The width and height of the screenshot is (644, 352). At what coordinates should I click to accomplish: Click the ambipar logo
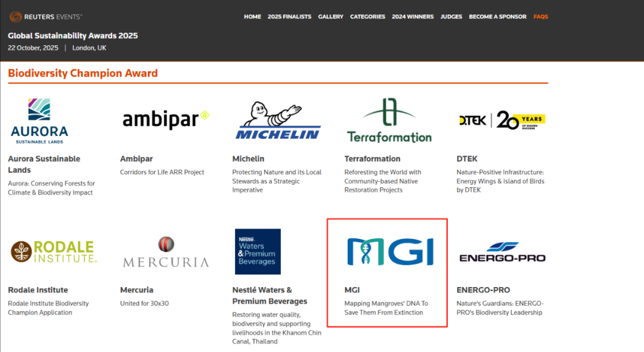pos(166,119)
